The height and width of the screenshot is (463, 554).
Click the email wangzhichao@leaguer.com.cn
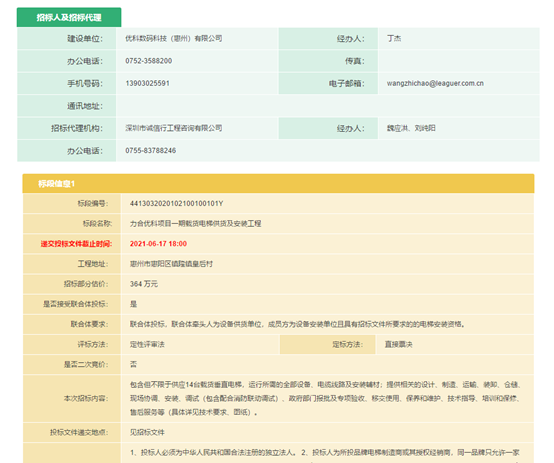[435, 83]
